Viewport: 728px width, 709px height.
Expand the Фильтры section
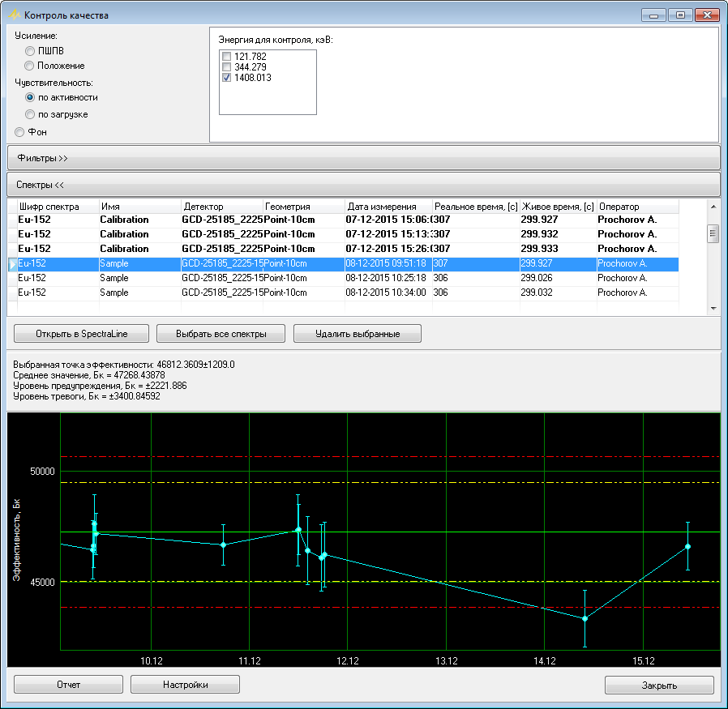tap(363, 158)
